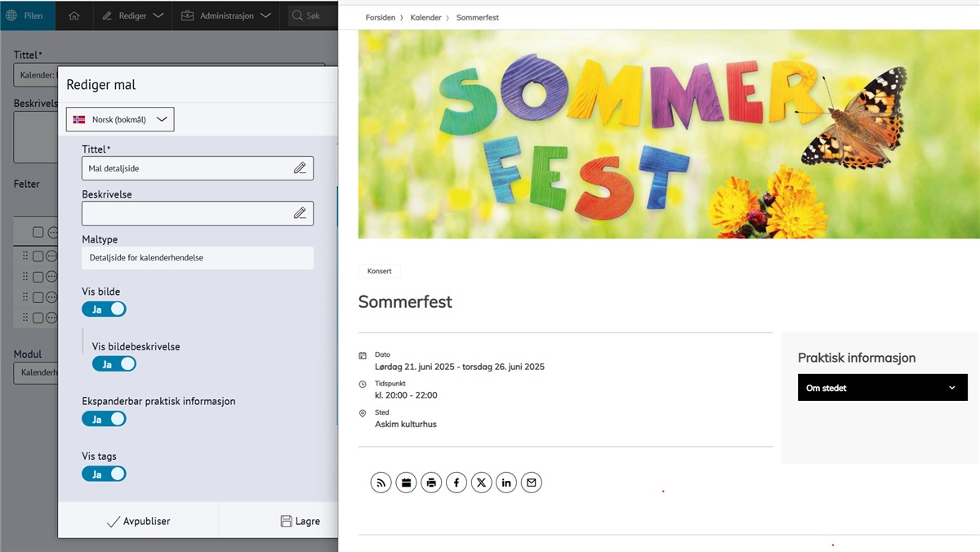The height and width of the screenshot is (552, 980).
Task: Click the add-to-calendar icon
Action: pos(406,483)
